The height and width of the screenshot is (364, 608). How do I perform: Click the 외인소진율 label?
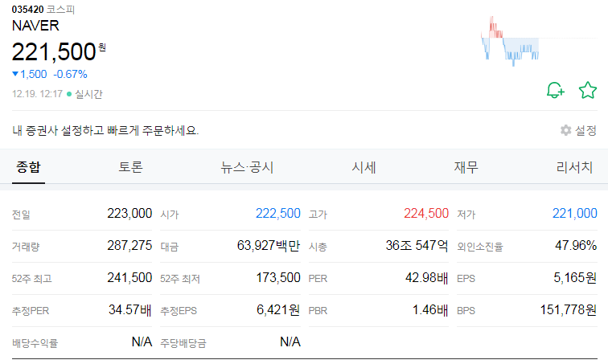(480, 247)
